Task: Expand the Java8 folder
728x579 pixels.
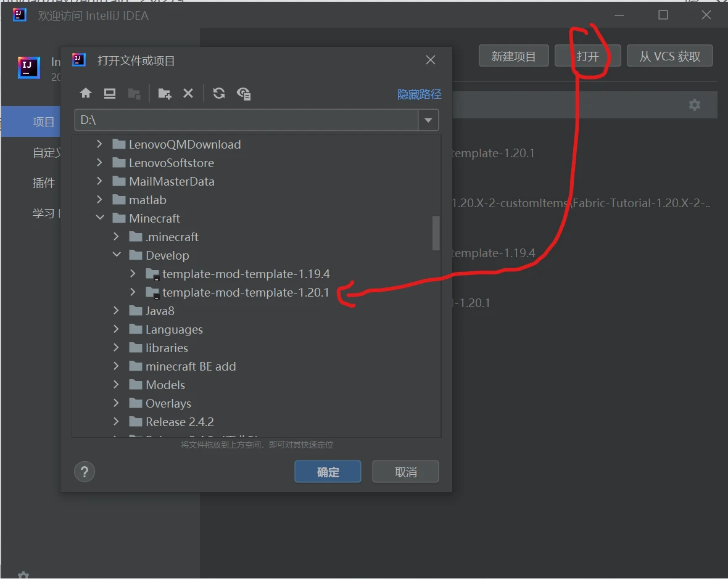Action: pos(116,310)
